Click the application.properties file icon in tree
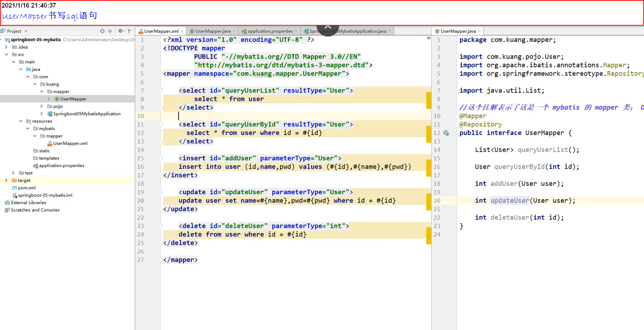This screenshot has height=330, width=644. tap(35, 166)
